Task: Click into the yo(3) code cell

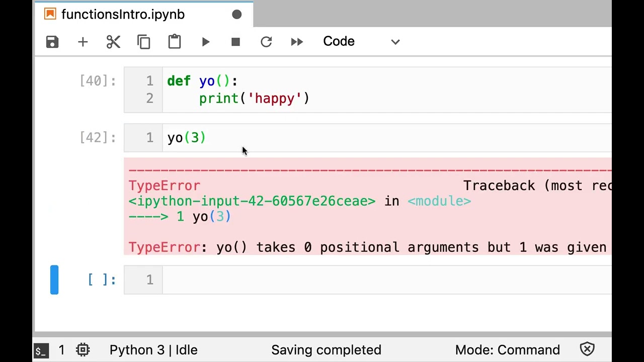Action: pyautogui.click(x=387, y=138)
